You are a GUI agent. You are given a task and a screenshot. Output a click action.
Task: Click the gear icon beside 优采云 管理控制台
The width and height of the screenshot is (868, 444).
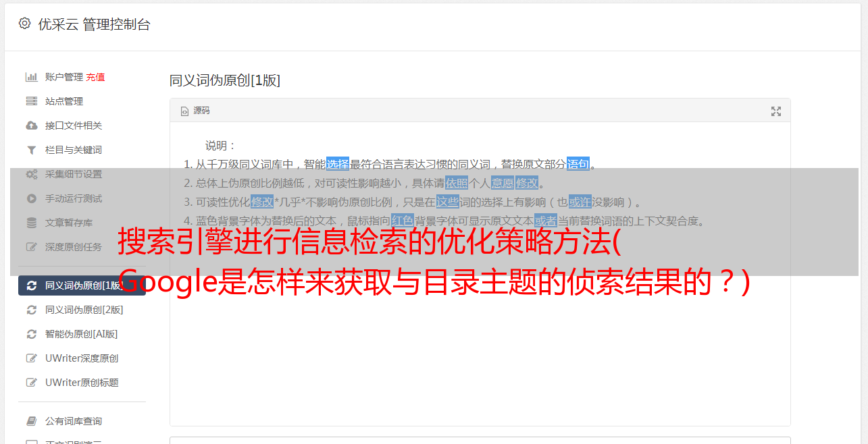[x=24, y=24]
